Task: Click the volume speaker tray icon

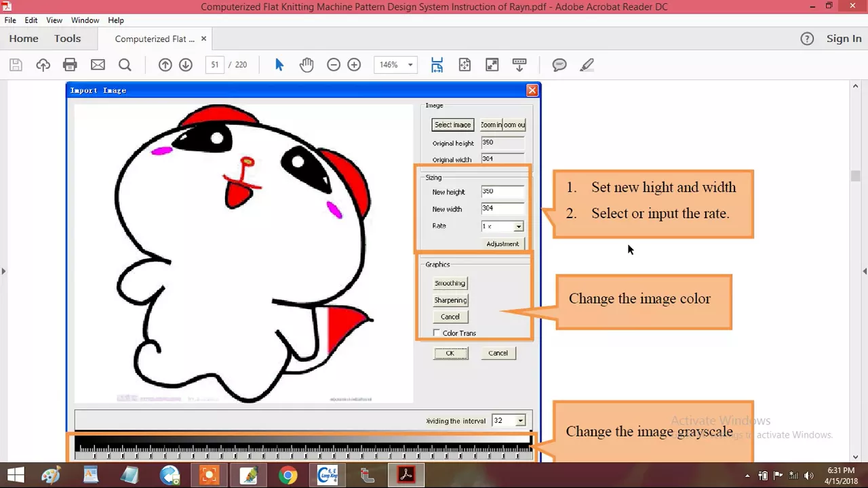Action: point(808,475)
